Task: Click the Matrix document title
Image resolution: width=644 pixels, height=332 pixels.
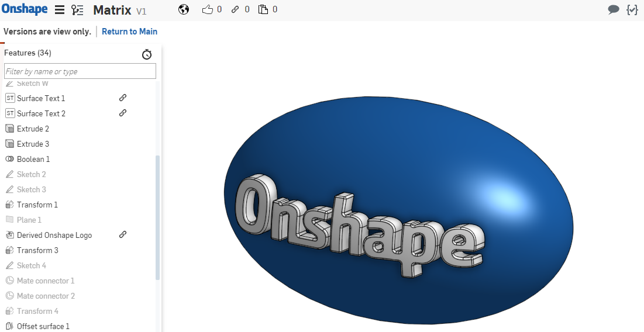Action: (x=112, y=10)
